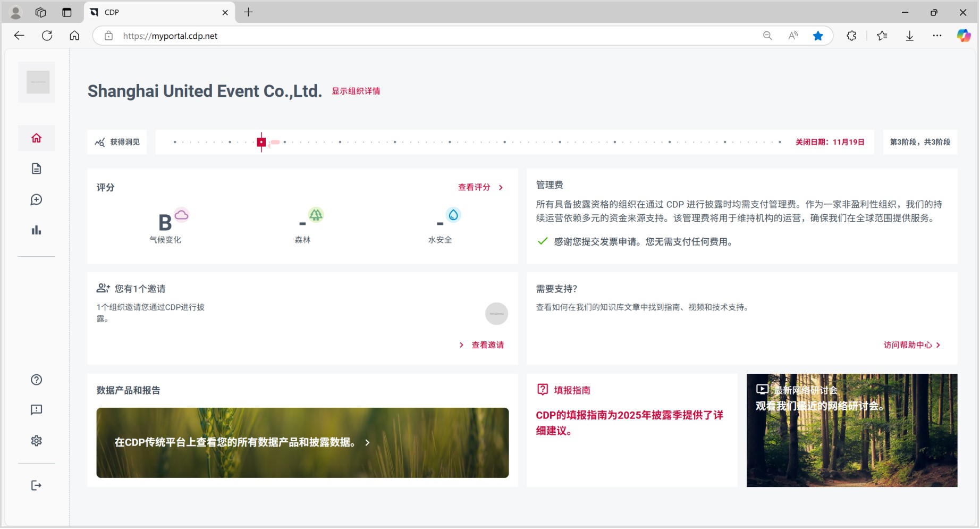Open the bar chart scores icon in sidebar
This screenshot has width=980, height=529.
click(x=36, y=230)
